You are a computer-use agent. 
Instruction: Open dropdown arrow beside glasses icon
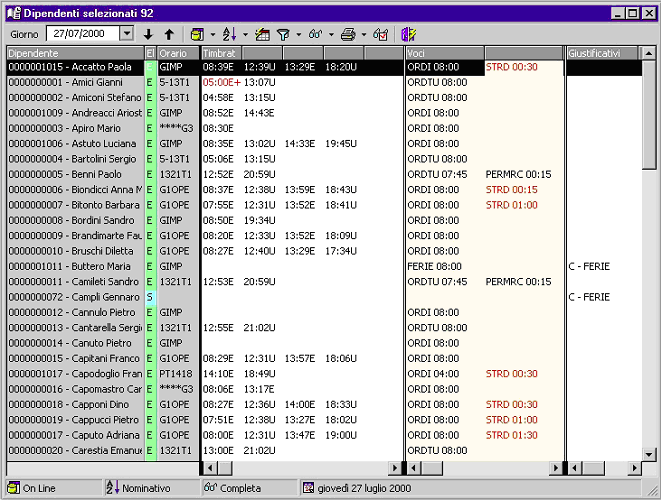point(331,35)
